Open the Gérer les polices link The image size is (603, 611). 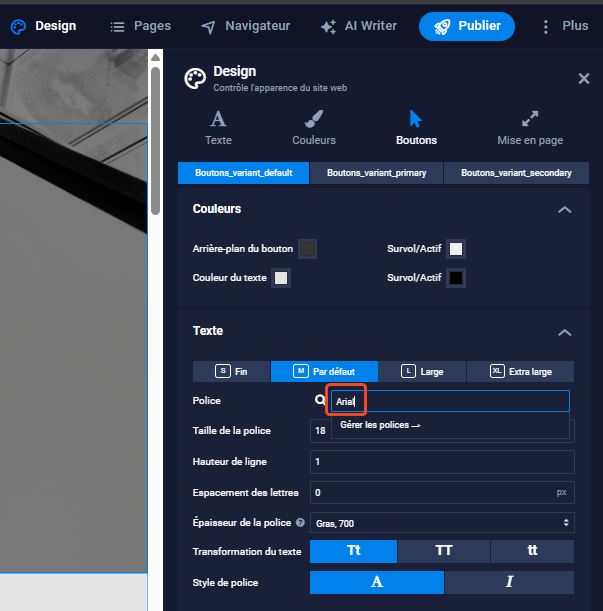coord(380,425)
